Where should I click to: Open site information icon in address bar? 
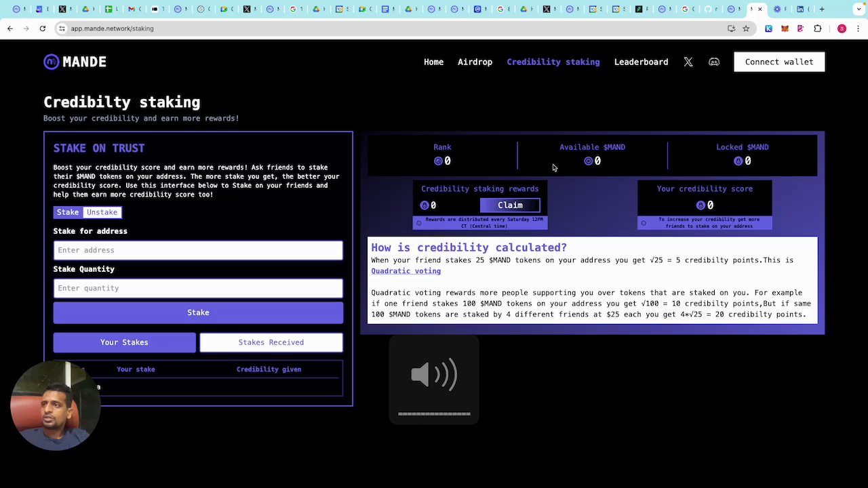pos(62,28)
